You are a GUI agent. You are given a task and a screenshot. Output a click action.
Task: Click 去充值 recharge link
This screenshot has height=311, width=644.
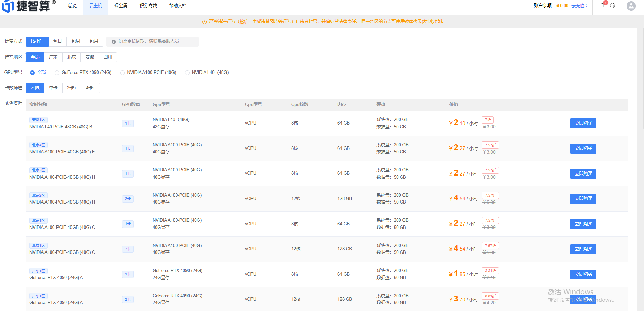(580, 6)
